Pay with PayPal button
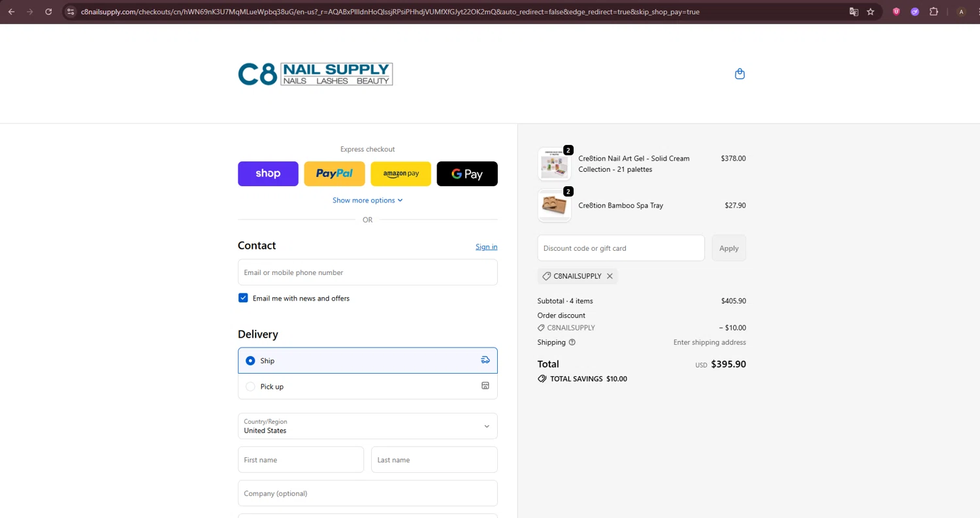980x518 pixels. pyautogui.click(x=335, y=174)
